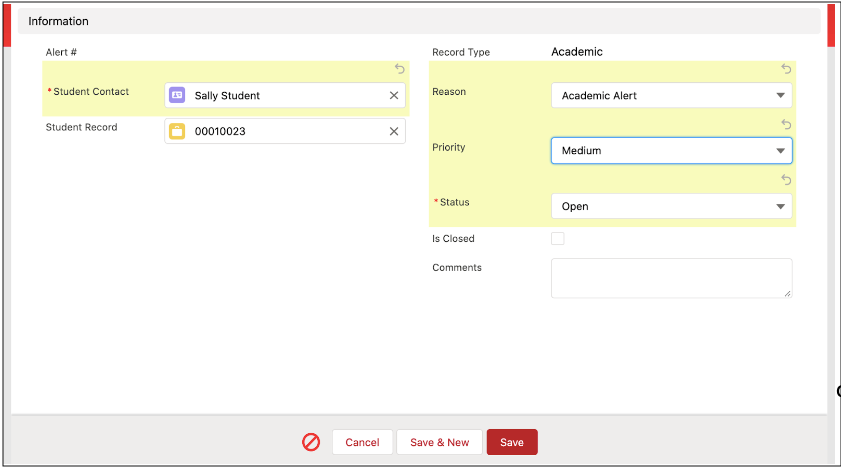Click the Student Record lookup field
This screenshot has width=841, height=467.
tap(285, 131)
